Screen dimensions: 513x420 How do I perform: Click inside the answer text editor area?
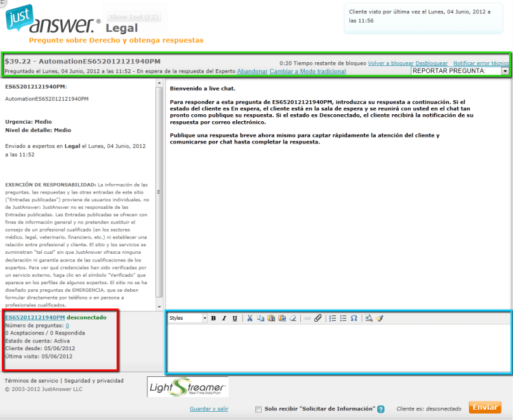point(338,348)
